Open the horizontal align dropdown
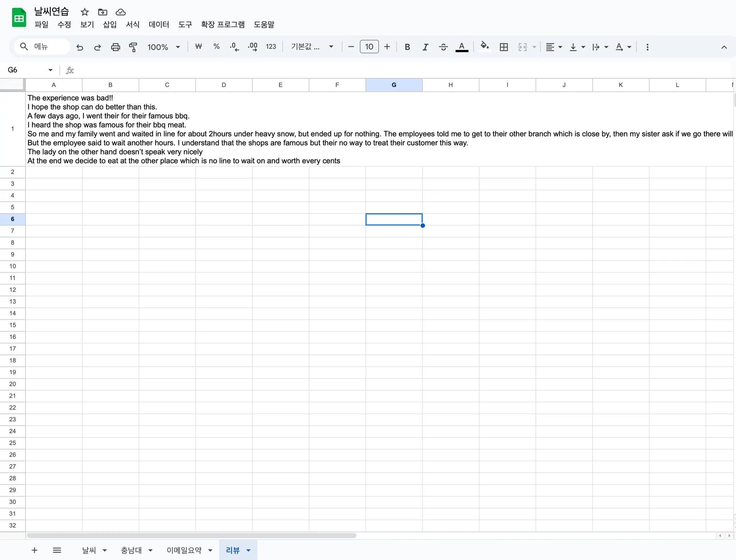Screen dimensions: 736x560 pyautogui.click(x=553, y=47)
